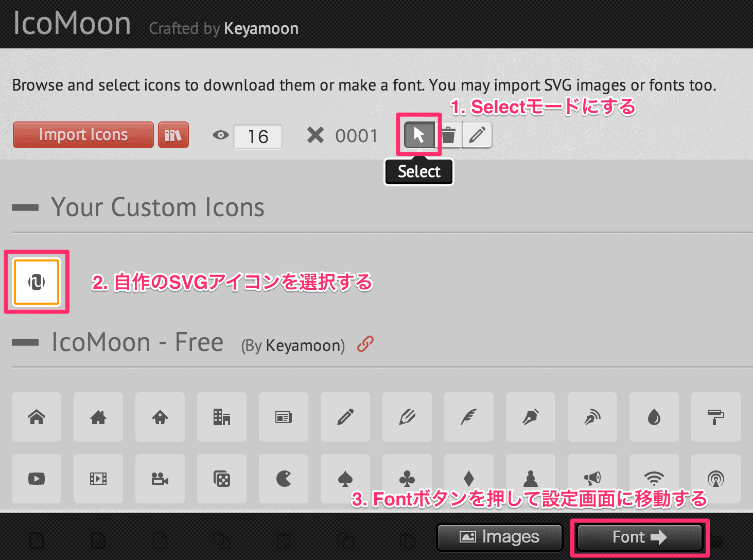Switch to the pencil Edit mode
This screenshot has height=560, width=753.
coord(477,135)
